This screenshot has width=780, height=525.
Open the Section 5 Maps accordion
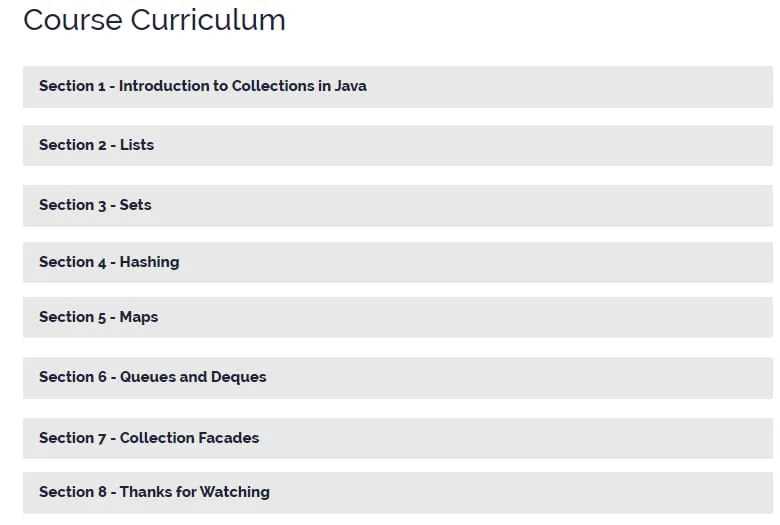(397, 317)
